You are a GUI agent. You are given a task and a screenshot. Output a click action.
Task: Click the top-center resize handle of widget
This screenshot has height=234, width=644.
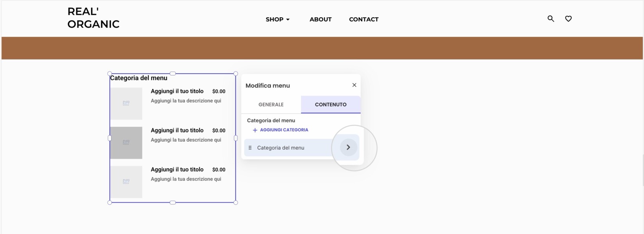pyautogui.click(x=173, y=74)
